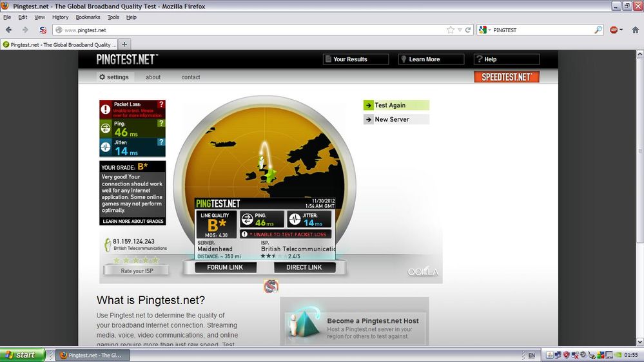Screen dimensions: 644x362
Task: Open the View menu
Action: coord(39,17)
